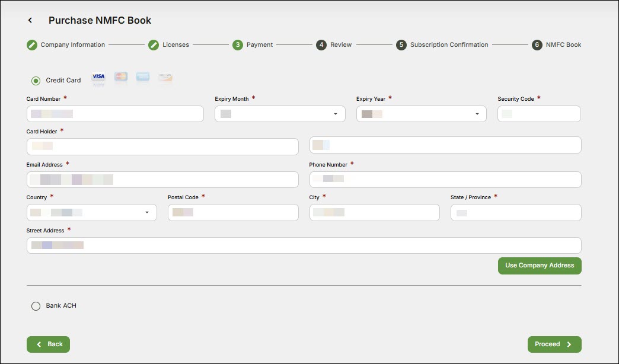The height and width of the screenshot is (364, 619).
Task: Expand the Expiry Year dropdown
Action: click(421, 114)
